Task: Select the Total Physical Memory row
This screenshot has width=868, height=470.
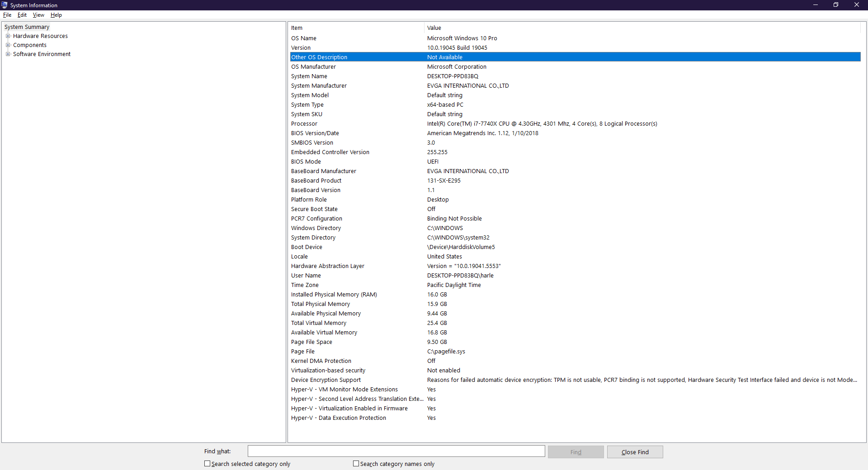Action: pyautogui.click(x=575, y=304)
